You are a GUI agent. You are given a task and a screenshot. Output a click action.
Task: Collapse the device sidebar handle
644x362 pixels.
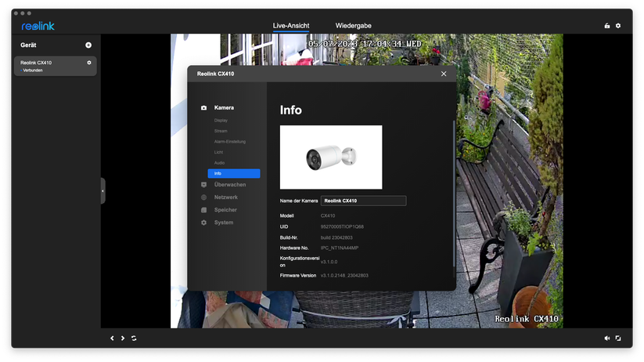(103, 191)
